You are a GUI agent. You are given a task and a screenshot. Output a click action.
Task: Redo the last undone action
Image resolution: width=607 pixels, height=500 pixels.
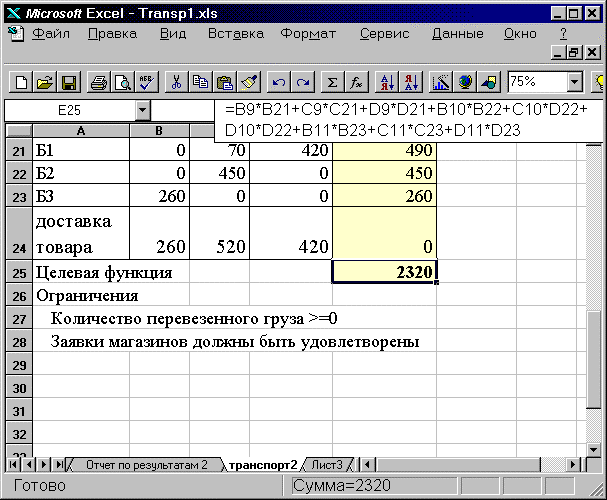(303, 82)
